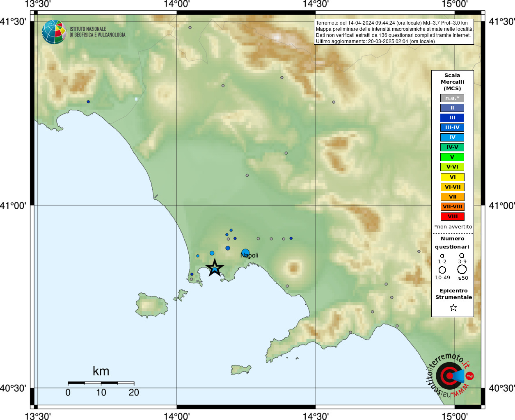Screen dimensions: 515x420
Task: Click the 'km' scale bar label
Action: 101,371
